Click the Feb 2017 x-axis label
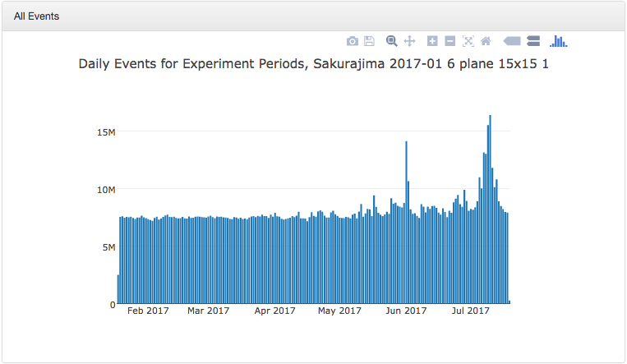This screenshot has height=364, width=627. tap(148, 311)
